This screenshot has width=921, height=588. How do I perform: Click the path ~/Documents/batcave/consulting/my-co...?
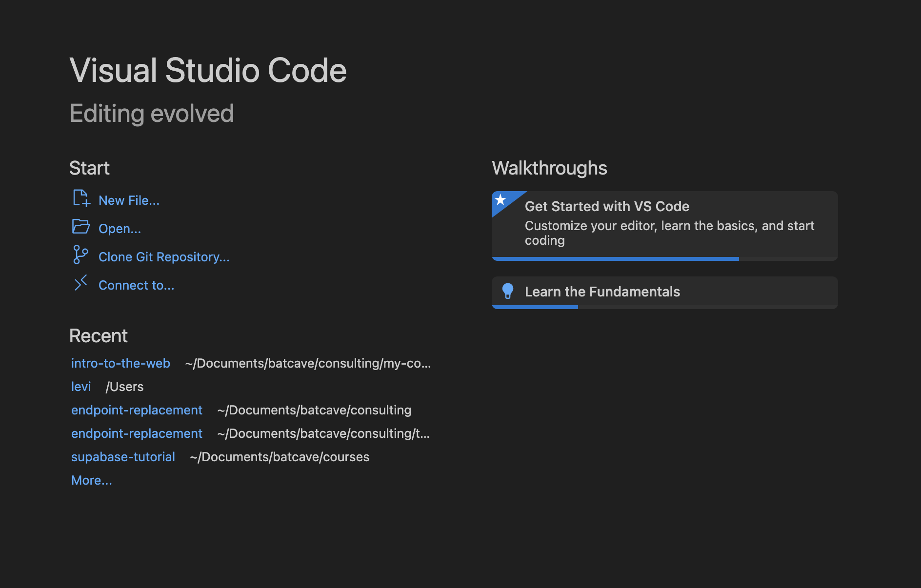click(x=308, y=363)
